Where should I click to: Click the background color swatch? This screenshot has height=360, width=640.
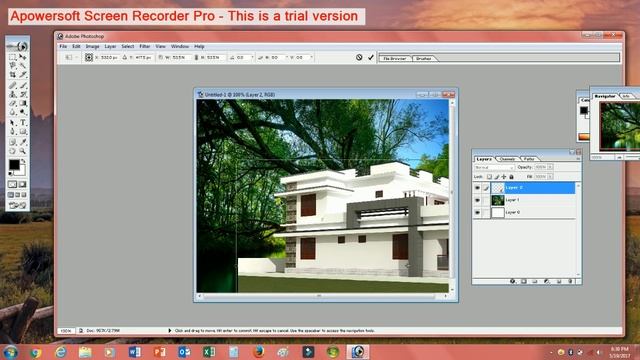(22, 171)
